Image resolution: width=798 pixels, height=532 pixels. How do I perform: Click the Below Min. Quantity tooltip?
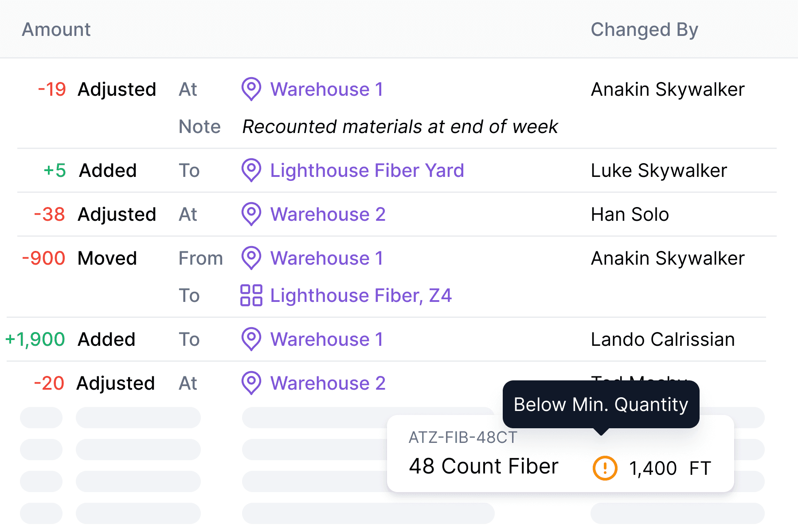coord(601,404)
